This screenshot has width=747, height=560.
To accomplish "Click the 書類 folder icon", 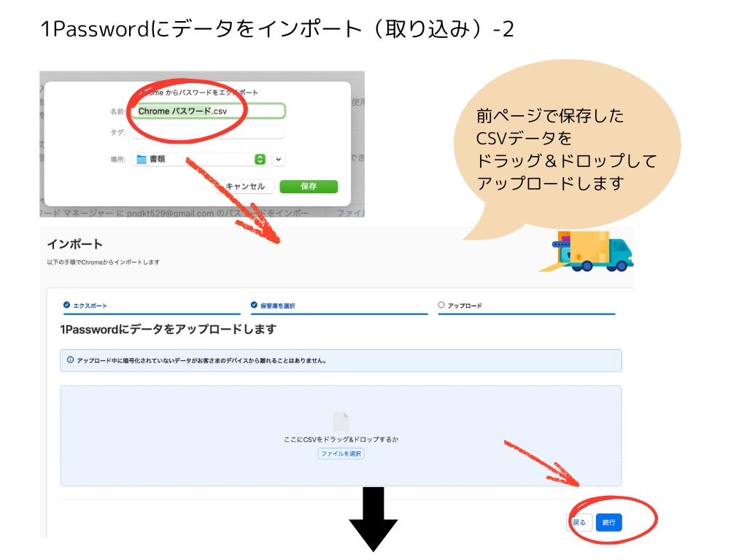I will [142, 159].
